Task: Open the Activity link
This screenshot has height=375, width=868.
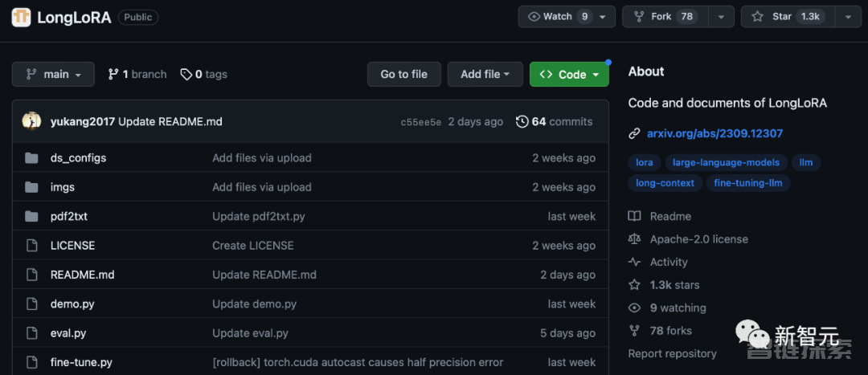Action: (669, 262)
